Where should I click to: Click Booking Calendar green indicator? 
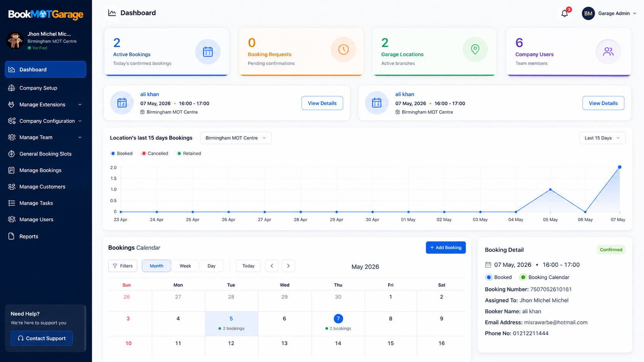[523, 277]
